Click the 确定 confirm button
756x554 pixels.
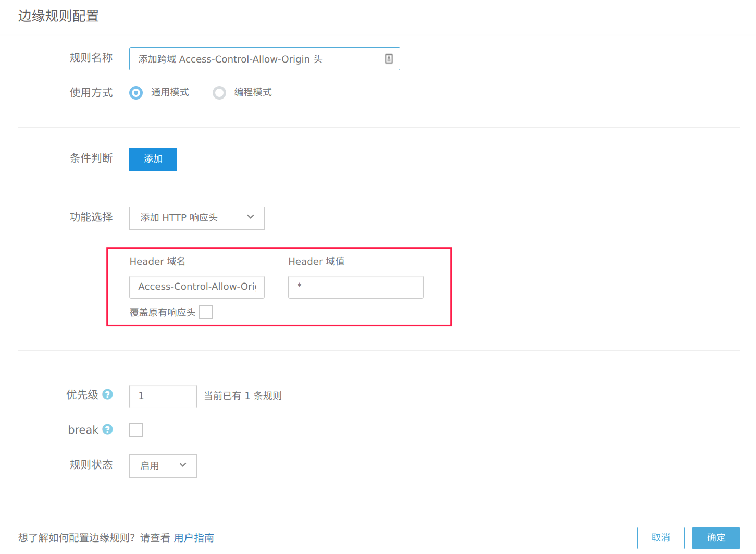[x=716, y=538]
